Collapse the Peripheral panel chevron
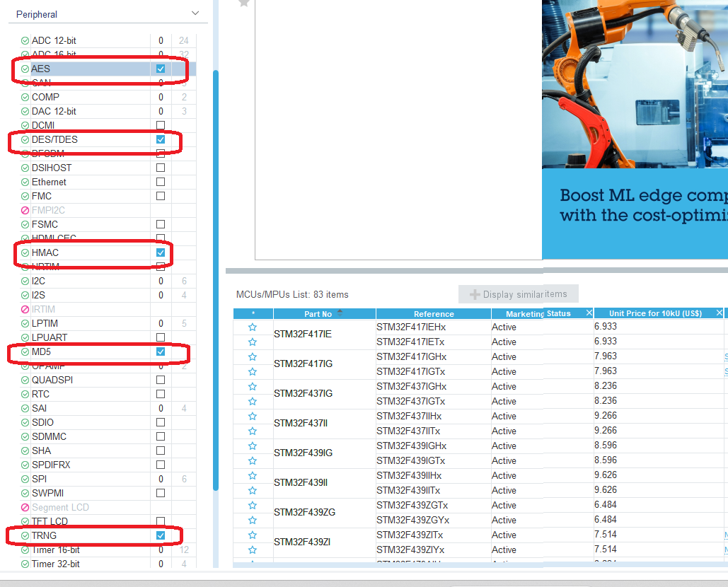This screenshot has height=587, width=728. click(x=196, y=13)
